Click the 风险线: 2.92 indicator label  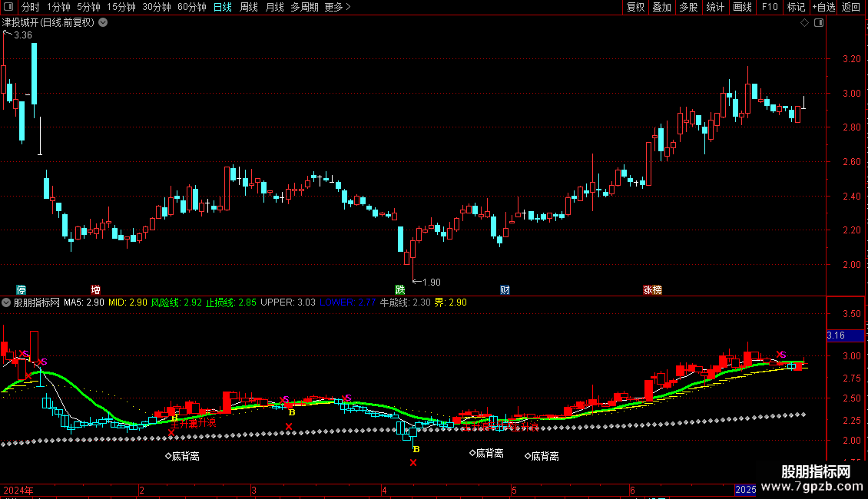177,302
